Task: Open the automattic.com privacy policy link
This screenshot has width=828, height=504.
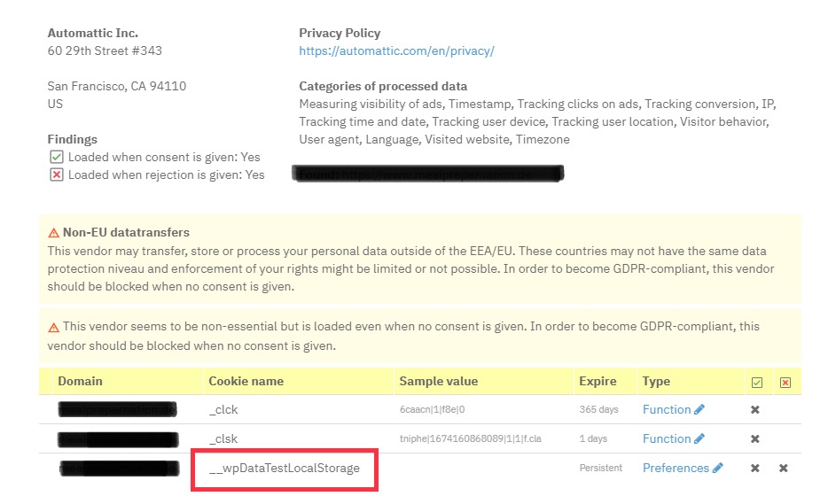Action: pyautogui.click(x=396, y=51)
